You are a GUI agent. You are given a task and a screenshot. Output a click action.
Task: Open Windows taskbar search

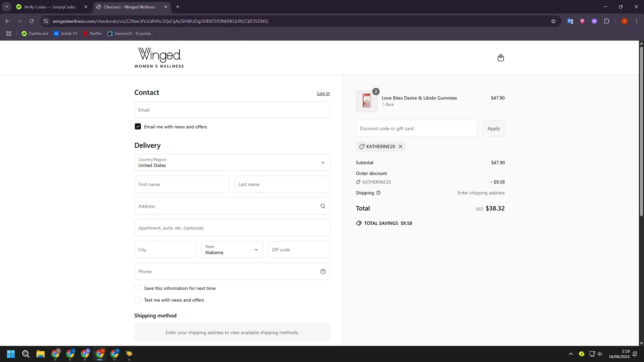coord(26,354)
